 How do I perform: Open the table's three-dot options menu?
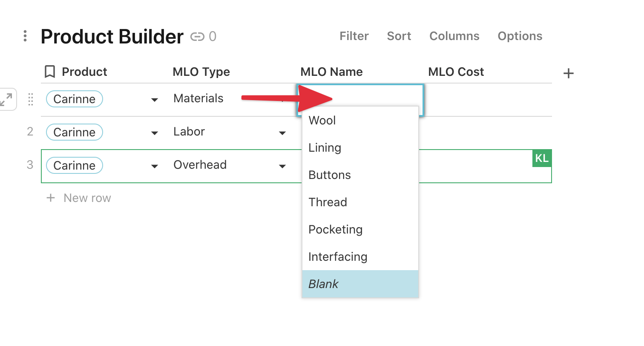click(26, 36)
